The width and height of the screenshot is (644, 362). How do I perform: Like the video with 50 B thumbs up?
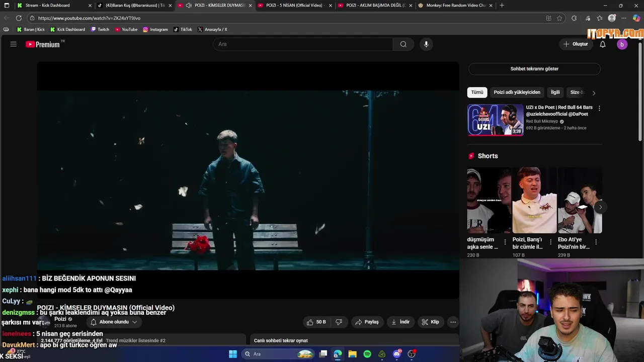point(317,322)
